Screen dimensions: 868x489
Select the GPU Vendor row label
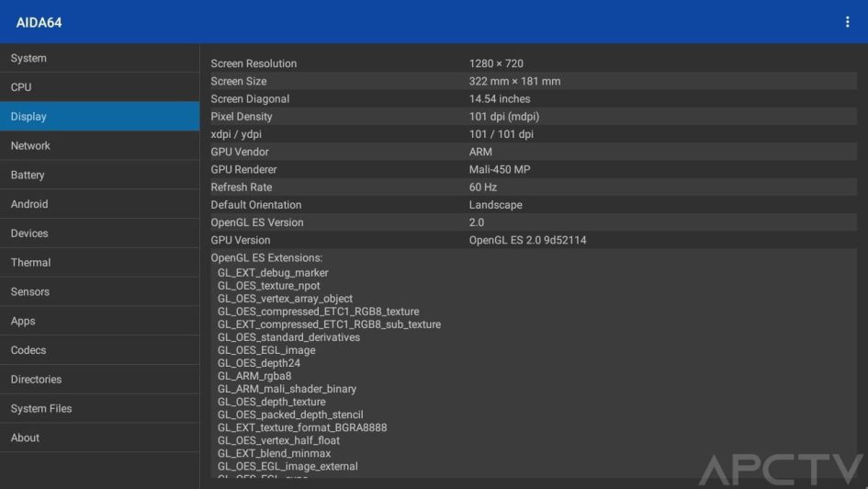[240, 152]
